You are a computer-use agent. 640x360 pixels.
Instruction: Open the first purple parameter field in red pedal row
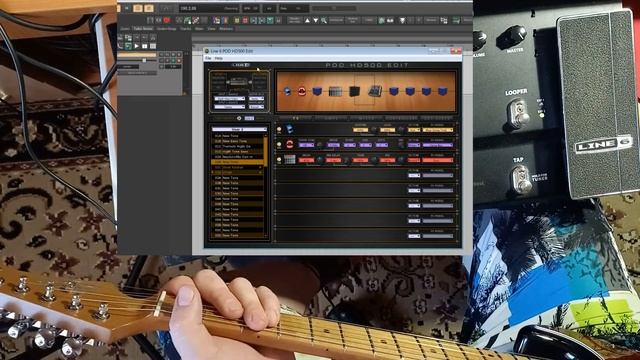[x=306, y=145]
